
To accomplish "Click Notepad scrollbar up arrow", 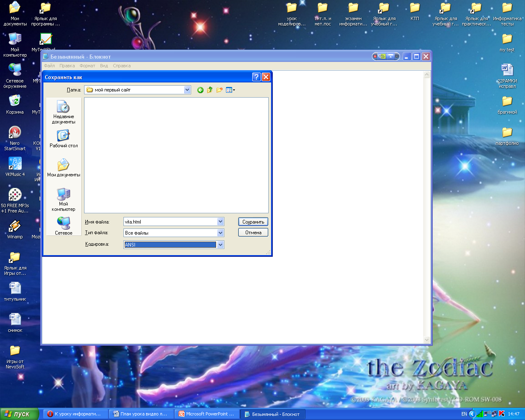I will 427,75.
